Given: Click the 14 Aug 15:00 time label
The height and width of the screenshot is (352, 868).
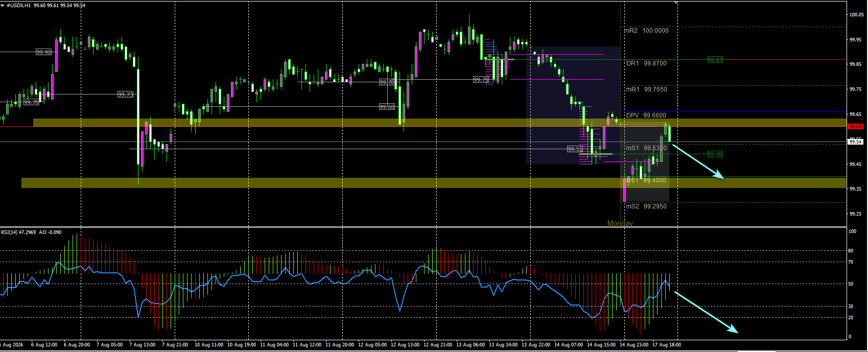Looking at the screenshot, I should tap(601, 345).
